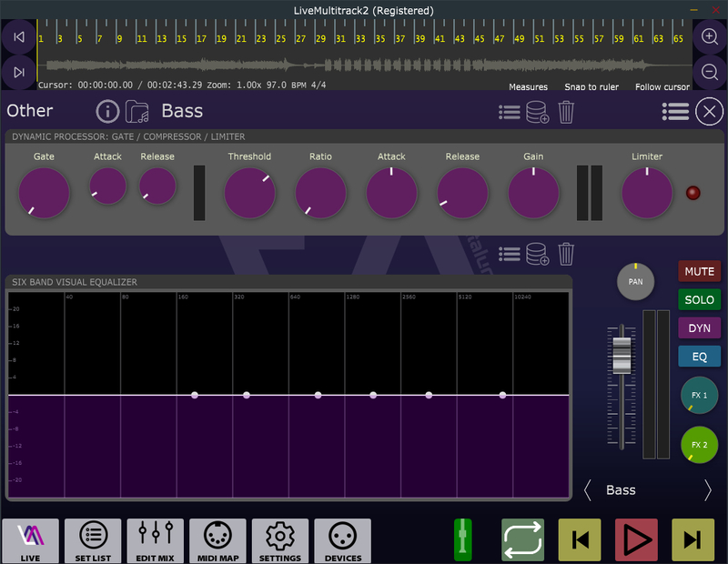The height and width of the screenshot is (564, 728).
Task: Toggle the Measures ruler option
Action: tap(528, 86)
